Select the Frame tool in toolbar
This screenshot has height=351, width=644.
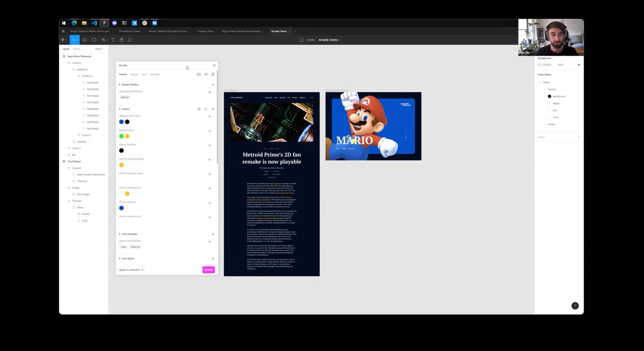pyautogui.click(x=84, y=40)
